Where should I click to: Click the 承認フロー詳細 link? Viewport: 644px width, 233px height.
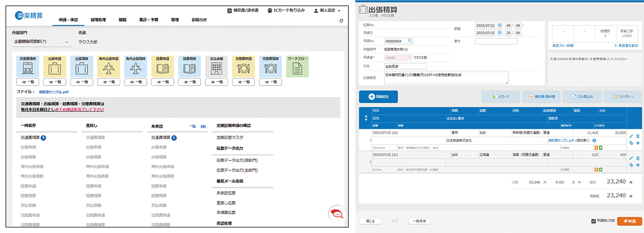pyautogui.click(x=563, y=45)
